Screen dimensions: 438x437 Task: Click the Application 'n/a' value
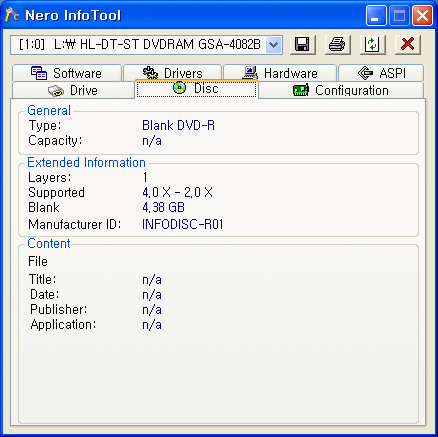coord(152,325)
